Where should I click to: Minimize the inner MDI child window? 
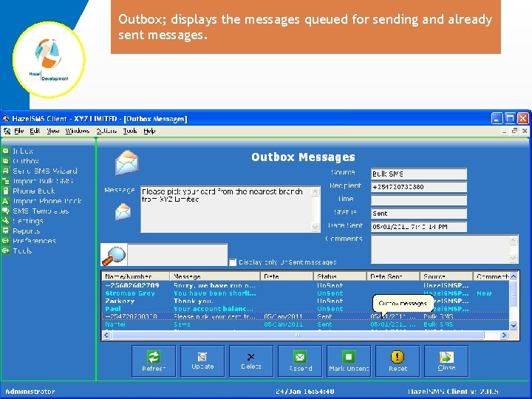tap(505, 131)
